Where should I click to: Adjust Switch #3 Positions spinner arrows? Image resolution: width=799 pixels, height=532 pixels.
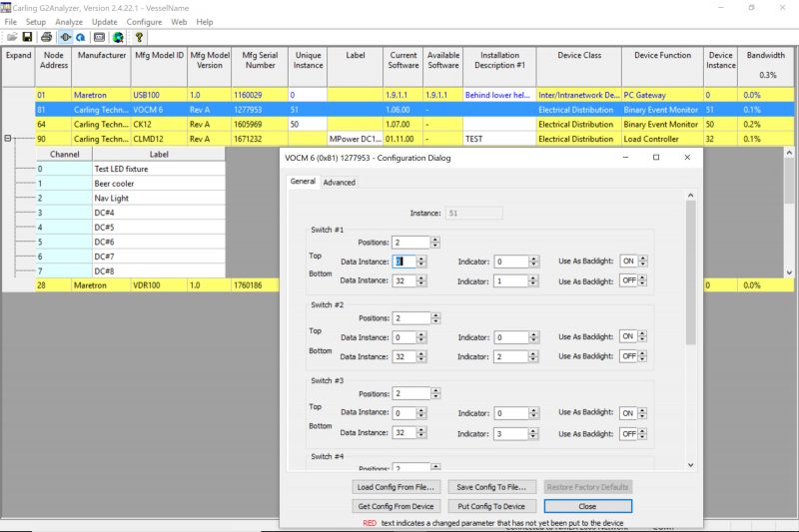435,393
